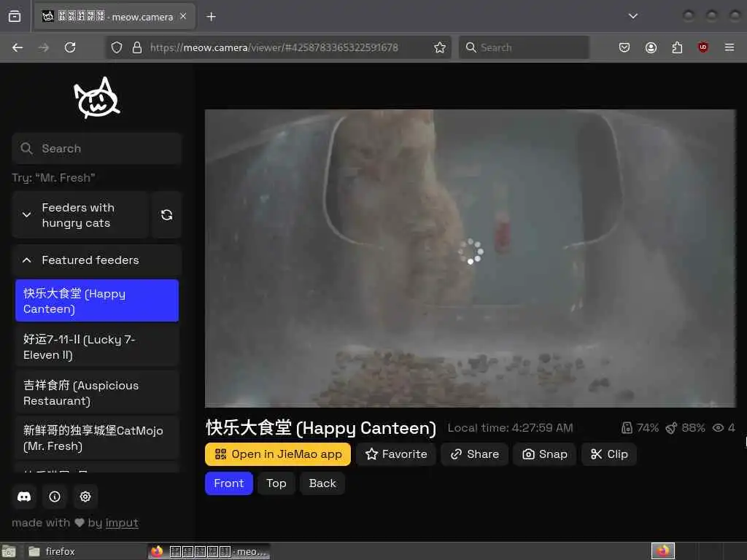Click the Happy Canteen feeder title heading
Screen dimensions: 747x560
[321, 427]
